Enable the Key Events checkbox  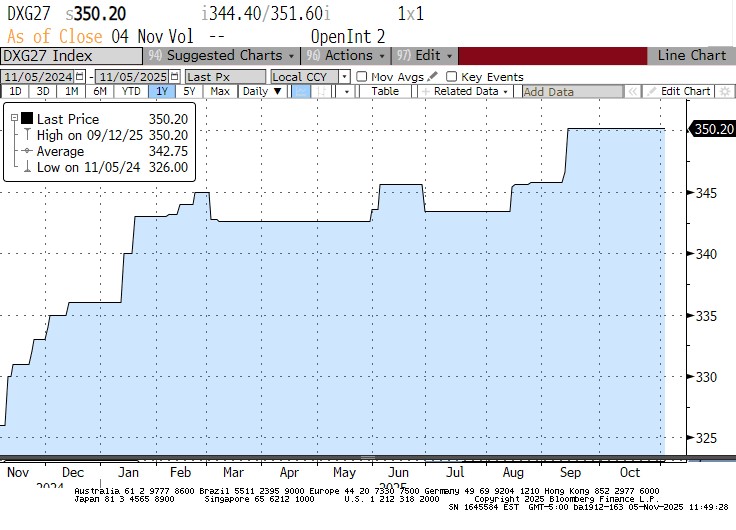[452, 77]
